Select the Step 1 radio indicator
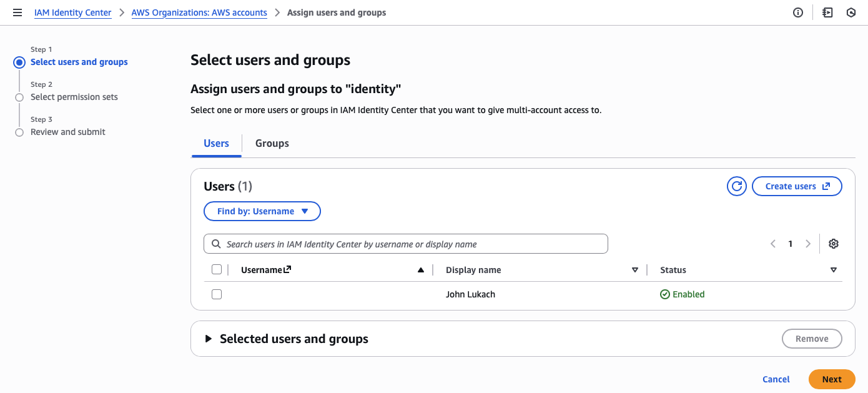The width and height of the screenshot is (868, 393). (19, 62)
